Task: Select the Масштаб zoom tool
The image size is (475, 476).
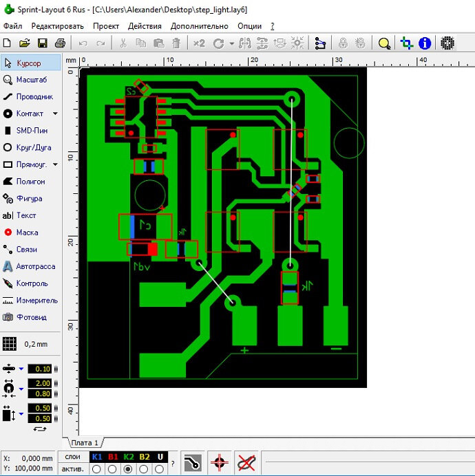Action: [x=31, y=80]
